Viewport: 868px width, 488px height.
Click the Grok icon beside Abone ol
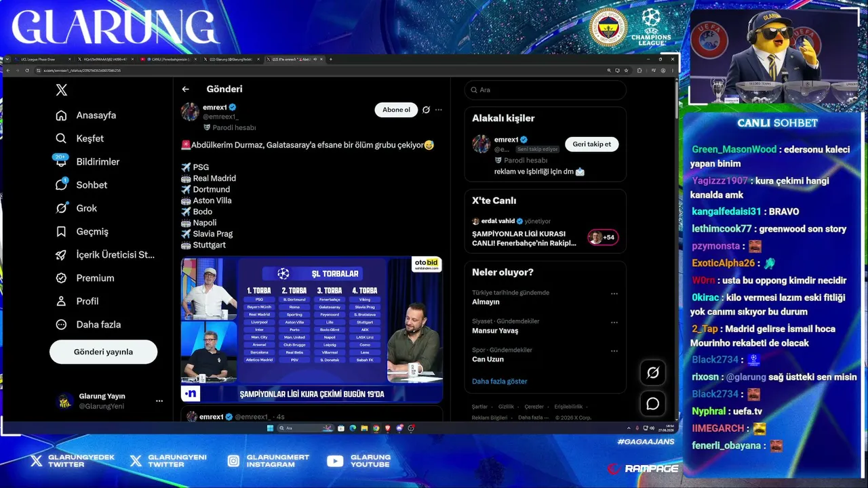[426, 110]
